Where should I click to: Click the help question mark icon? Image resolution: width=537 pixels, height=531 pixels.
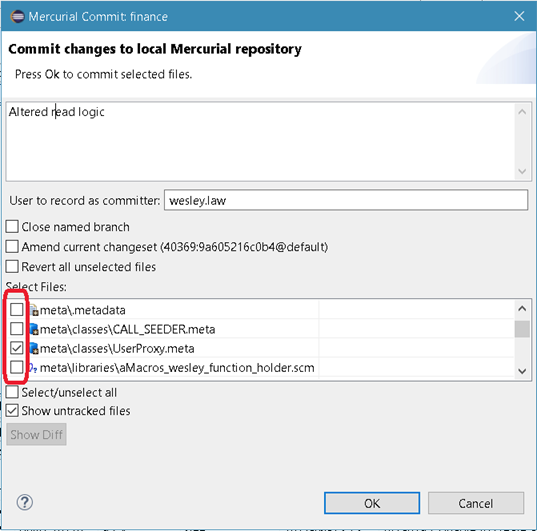click(x=25, y=503)
